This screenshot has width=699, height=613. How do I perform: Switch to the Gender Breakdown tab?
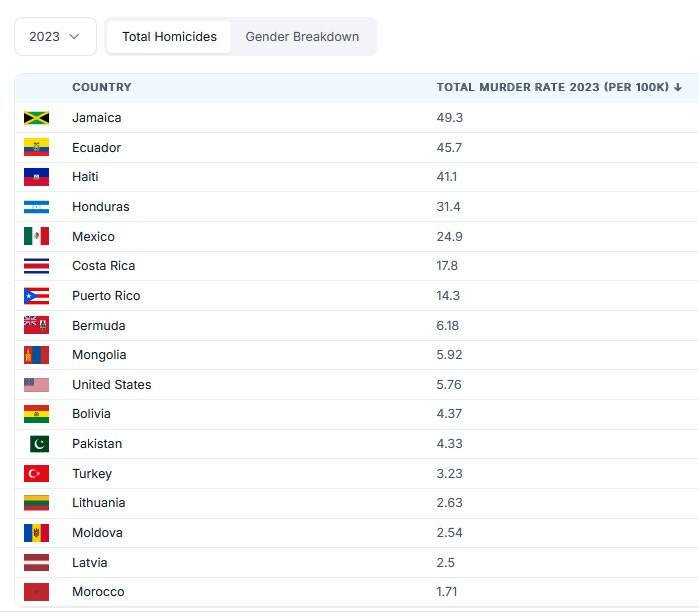pyautogui.click(x=302, y=37)
